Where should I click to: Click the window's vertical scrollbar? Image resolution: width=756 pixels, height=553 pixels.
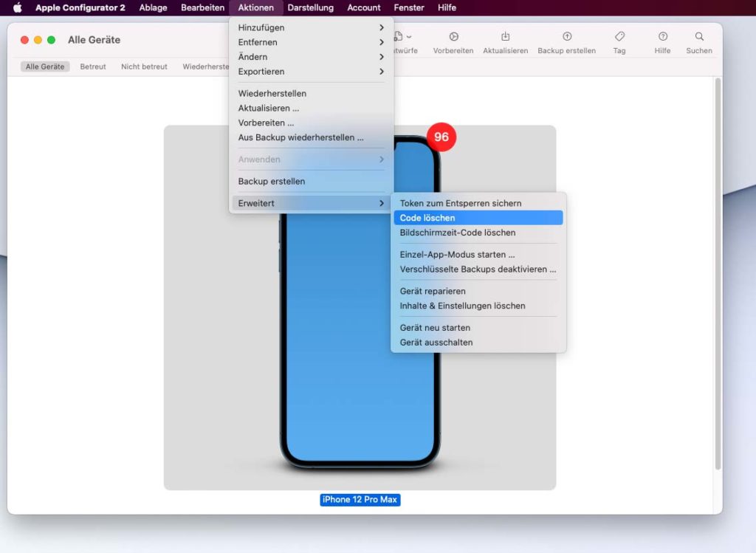tap(718, 273)
